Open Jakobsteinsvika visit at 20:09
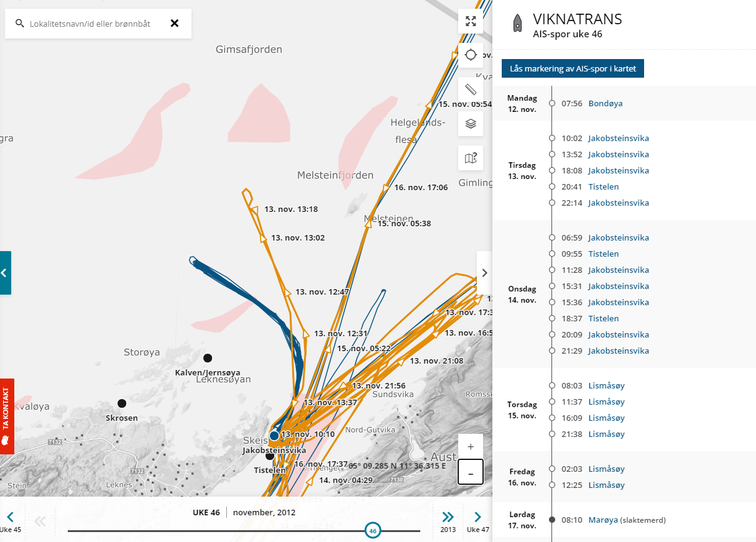Viewport: 756px width, 542px height. (619, 334)
